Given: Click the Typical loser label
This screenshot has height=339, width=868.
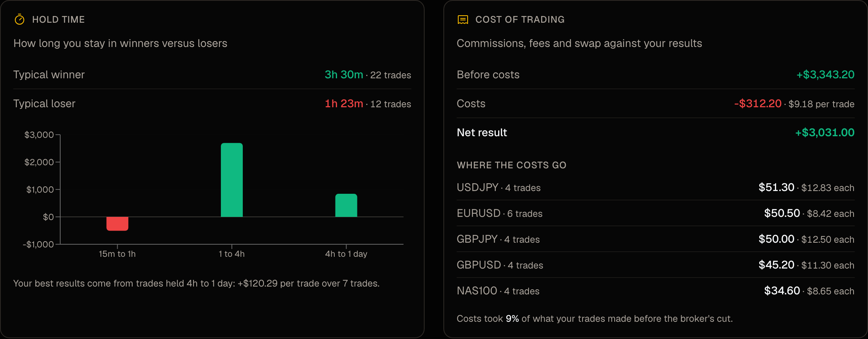Looking at the screenshot, I should (x=44, y=104).
